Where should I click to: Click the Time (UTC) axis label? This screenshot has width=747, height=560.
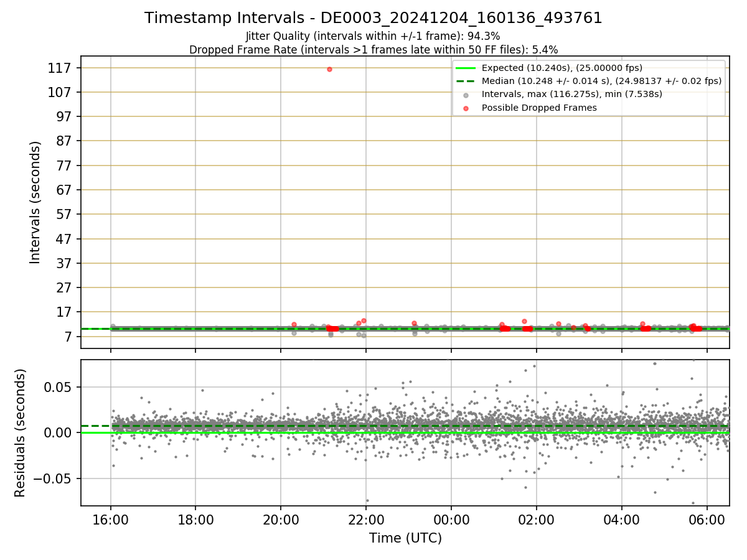click(x=405, y=538)
